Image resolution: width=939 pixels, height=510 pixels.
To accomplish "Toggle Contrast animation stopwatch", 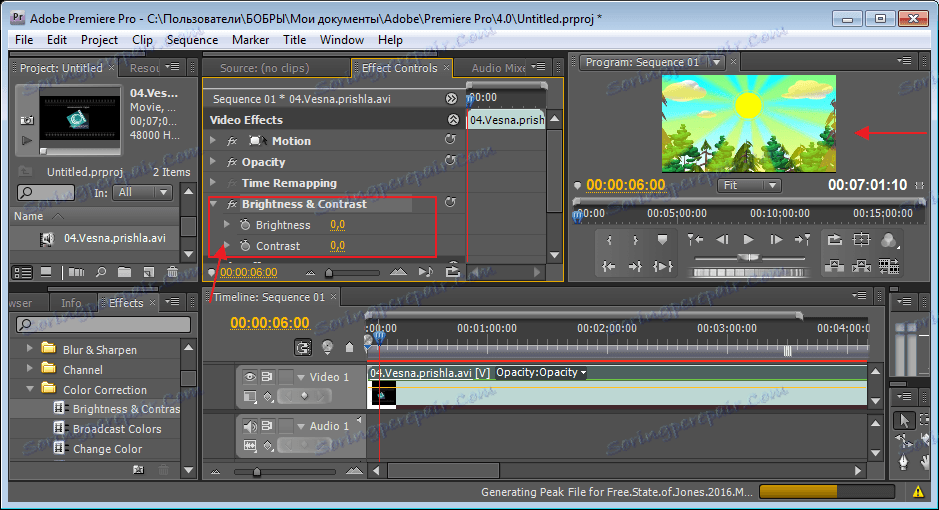I will click(245, 246).
